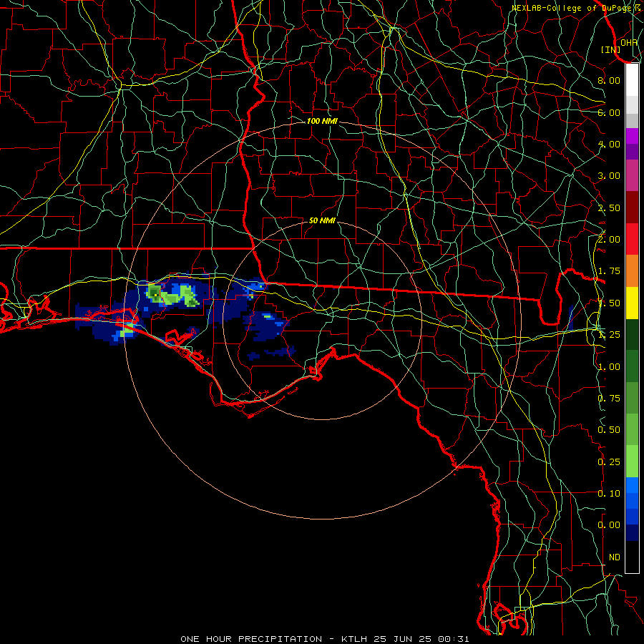Select the 0.00 legend value
Viewport: 644px width, 644px height.
pyautogui.click(x=609, y=525)
